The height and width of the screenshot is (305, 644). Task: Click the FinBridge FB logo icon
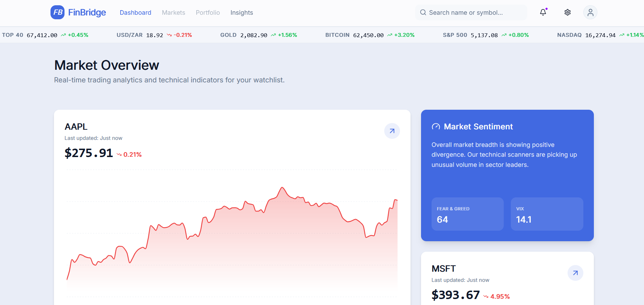[57, 12]
